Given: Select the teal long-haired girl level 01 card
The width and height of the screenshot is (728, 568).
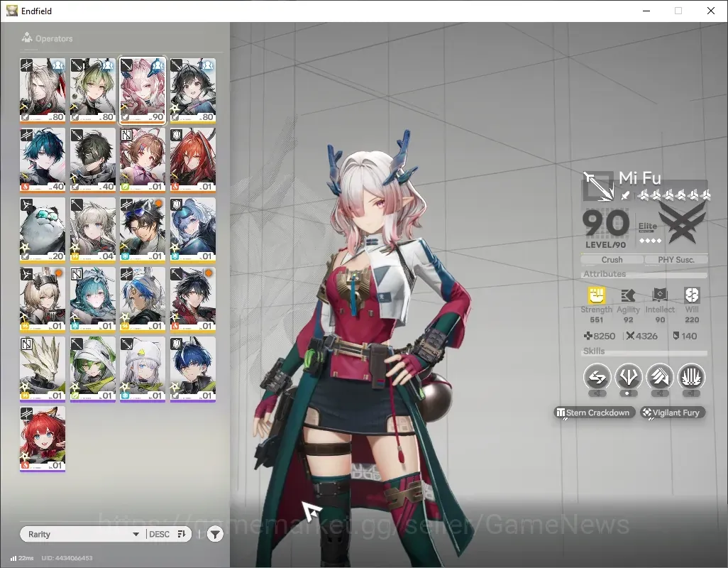Looking at the screenshot, I should point(93,300).
